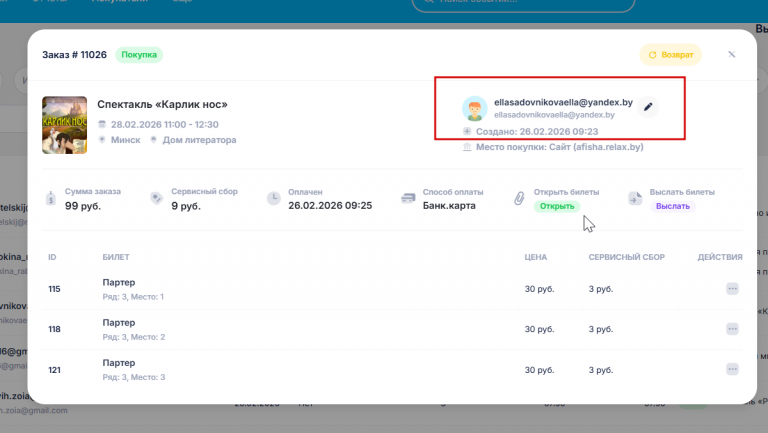Click the ДЕЙСТВИЯ column header
Viewport: 768px width, 433px height.
point(720,257)
